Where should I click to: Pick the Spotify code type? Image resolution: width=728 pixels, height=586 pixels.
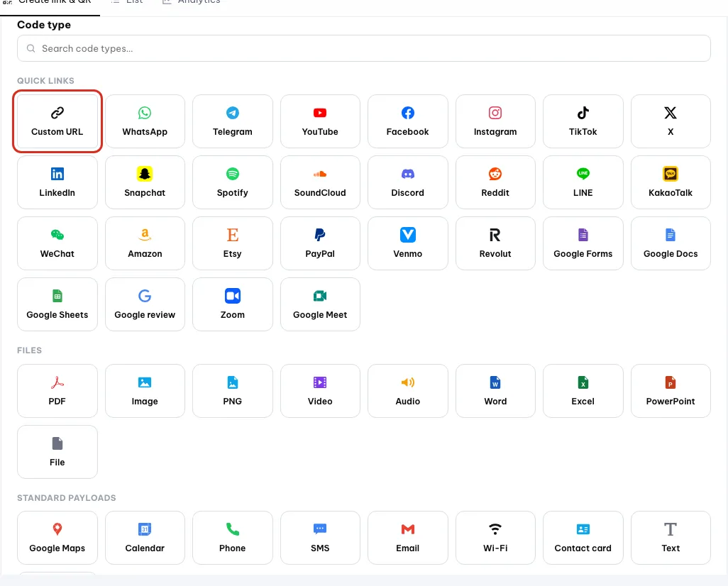point(233,182)
